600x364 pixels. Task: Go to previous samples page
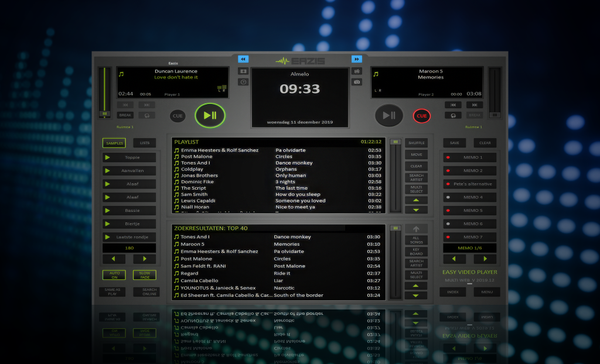pyautogui.click(x=114, y=259)
